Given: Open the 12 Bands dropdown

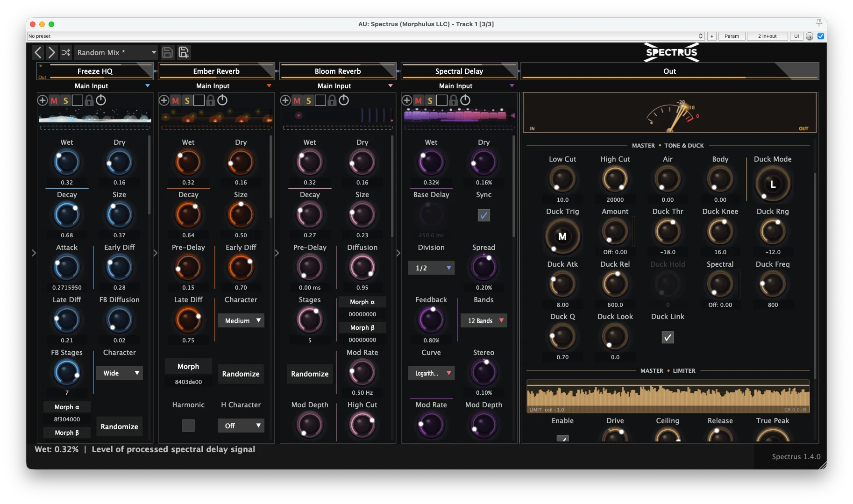Looking at the screenshot, I should click(x=484, y=320).
